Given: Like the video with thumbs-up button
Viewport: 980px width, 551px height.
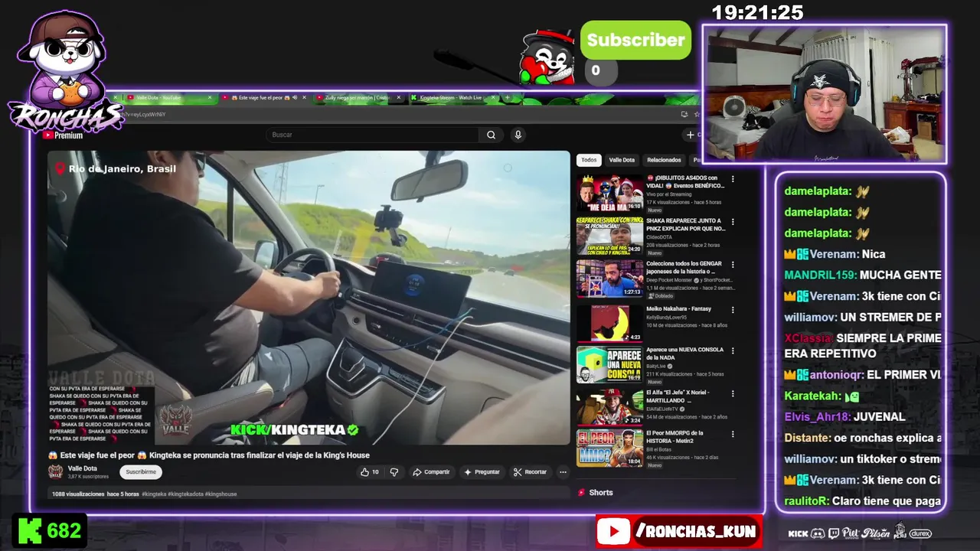Looking at the screenshot, I should click(x=370, y=472).
